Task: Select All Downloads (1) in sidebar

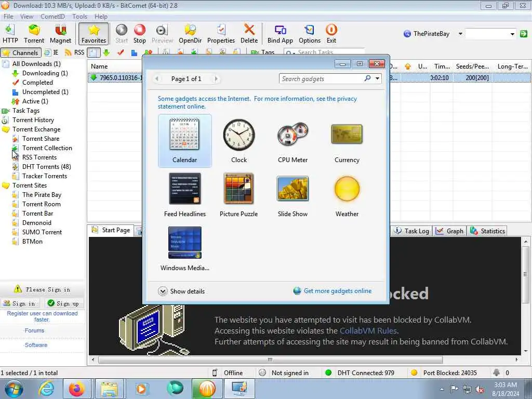Action: 36,64
